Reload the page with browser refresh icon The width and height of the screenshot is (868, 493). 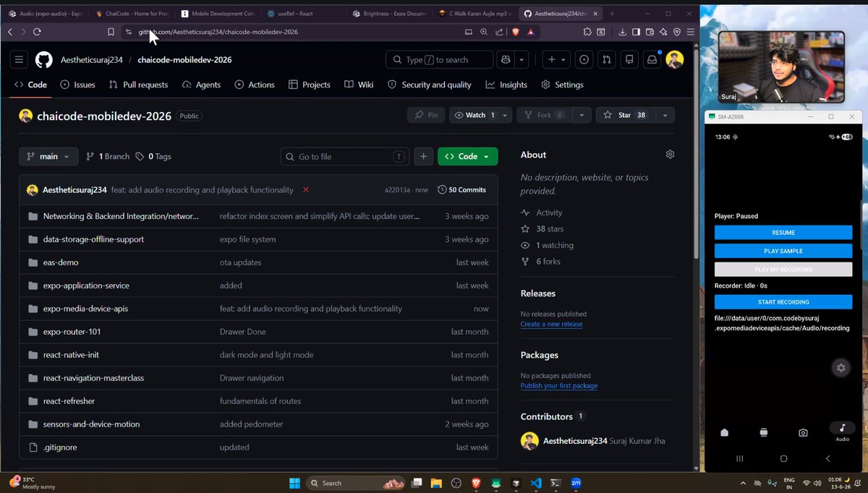point(37,32)
